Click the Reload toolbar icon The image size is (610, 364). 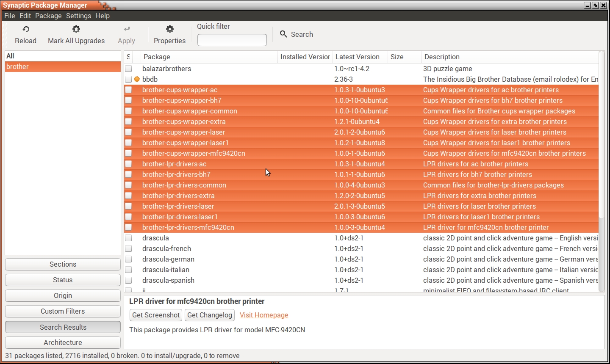[26, 29]
